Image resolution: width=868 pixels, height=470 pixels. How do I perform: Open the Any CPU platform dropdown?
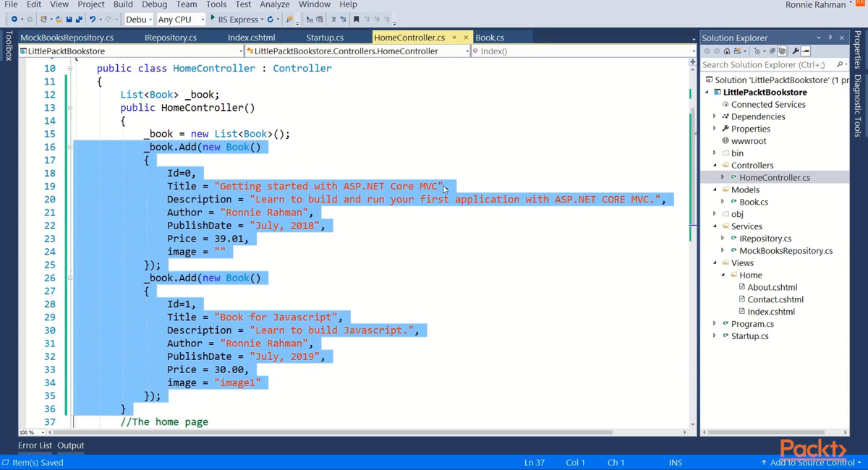tap(181, 19)
